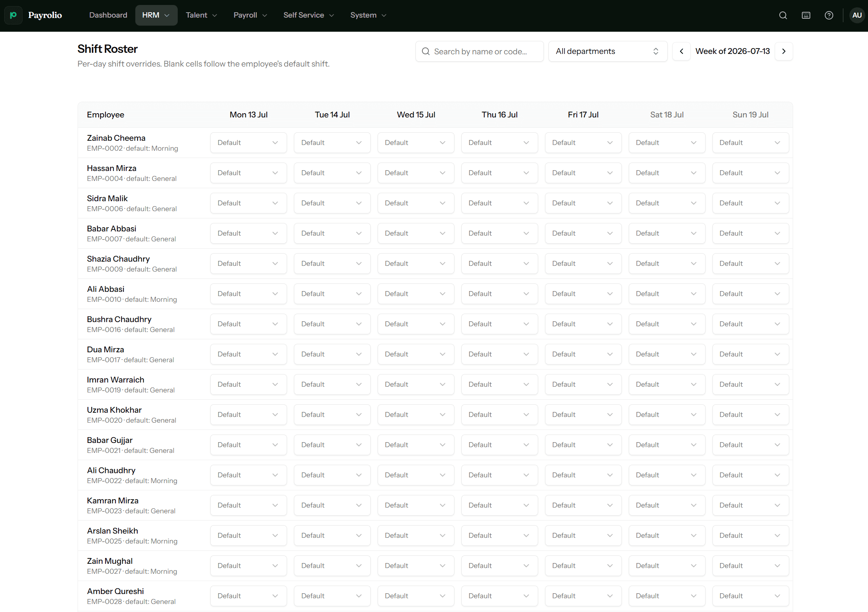Click the Week of 2026-07-13 label
868x612 pixels.
coord(733,51)
